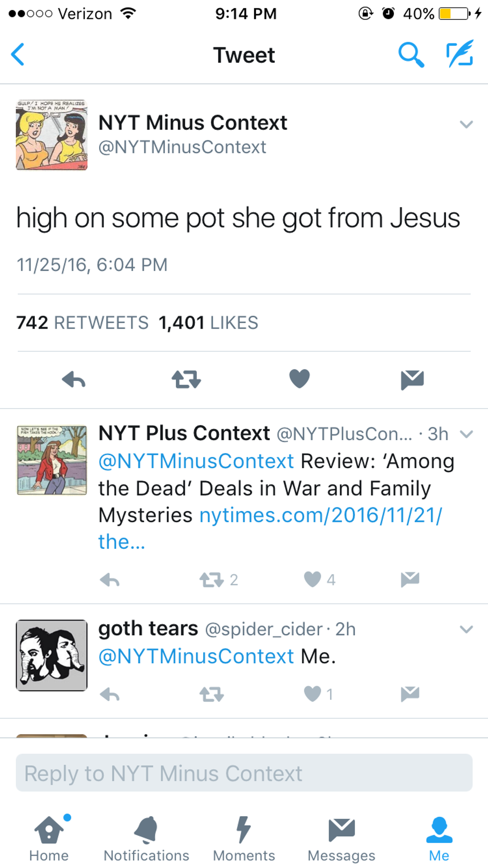Retweet the NYT Plus Context reply
The height and width of the screenshot is (868, 488).
pos(212,580)
